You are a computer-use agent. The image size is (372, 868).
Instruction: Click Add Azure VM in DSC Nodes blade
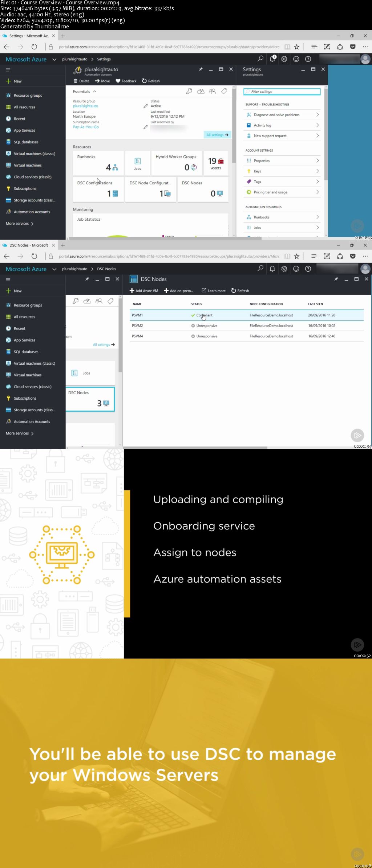(144, 291)
